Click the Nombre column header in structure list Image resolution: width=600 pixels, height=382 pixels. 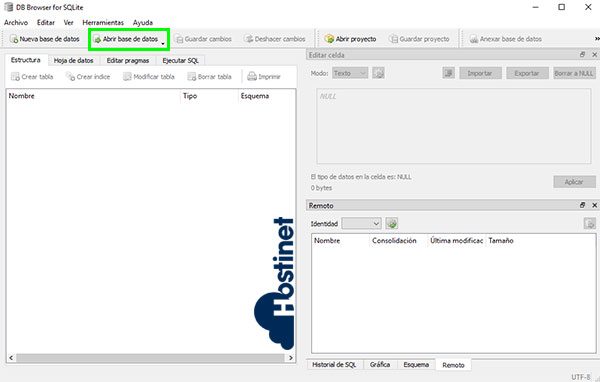click(93, 96)
